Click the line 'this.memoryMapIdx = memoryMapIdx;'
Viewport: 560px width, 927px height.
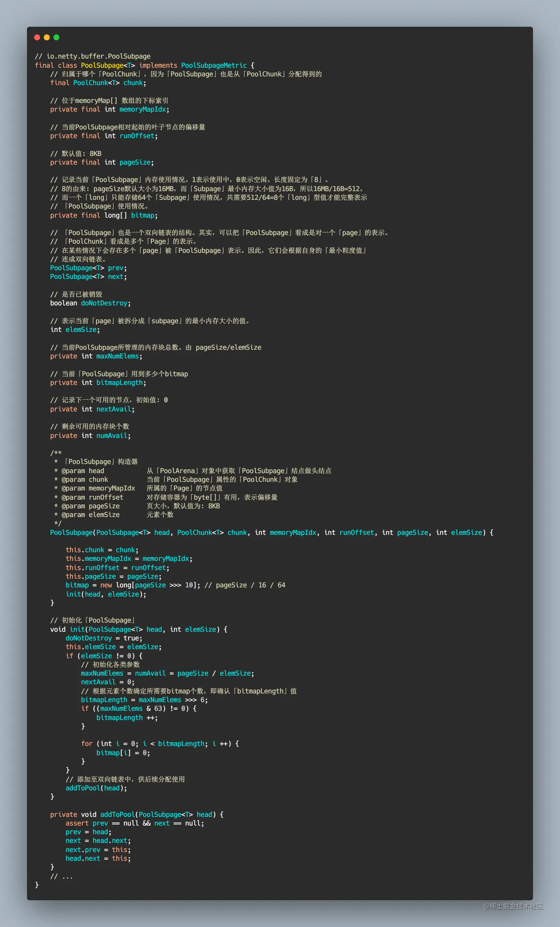tap(129, 559)
